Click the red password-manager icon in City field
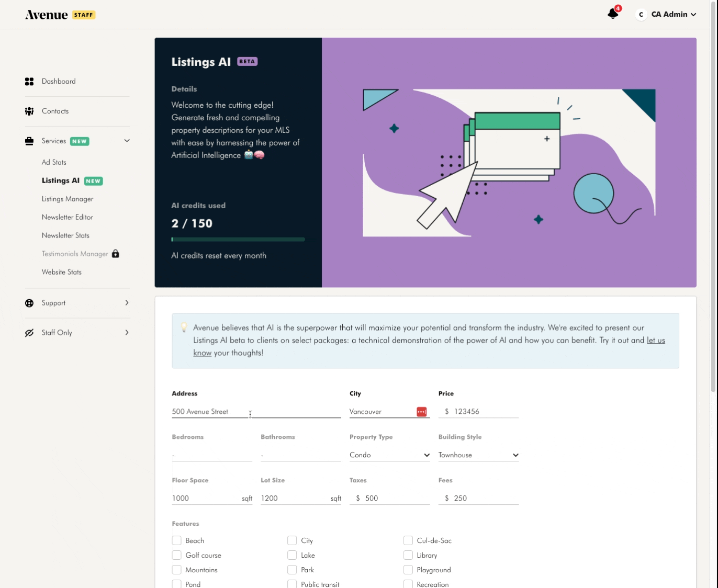Image resolution: width=718 pixels, height=588 pixels. click(422, 412)
